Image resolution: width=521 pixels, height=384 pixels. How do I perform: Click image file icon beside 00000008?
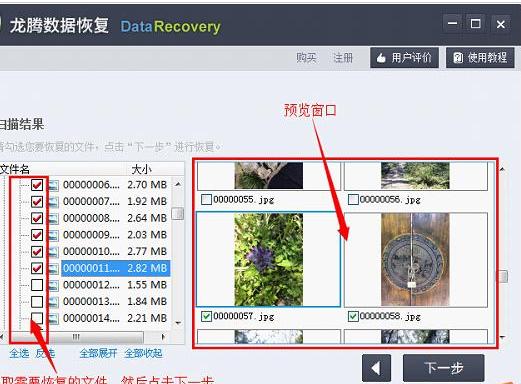[53, 218]
